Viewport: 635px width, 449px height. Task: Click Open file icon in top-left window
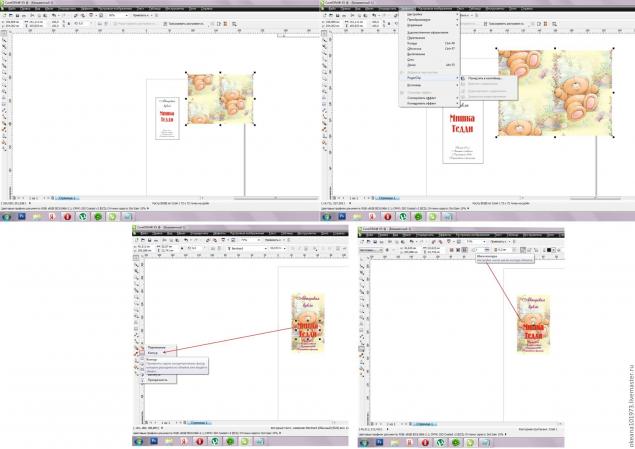(11, 15)
